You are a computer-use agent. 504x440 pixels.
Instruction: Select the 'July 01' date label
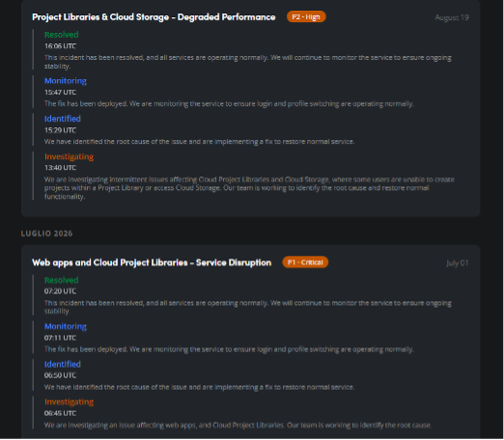click(x=457, y=263)
